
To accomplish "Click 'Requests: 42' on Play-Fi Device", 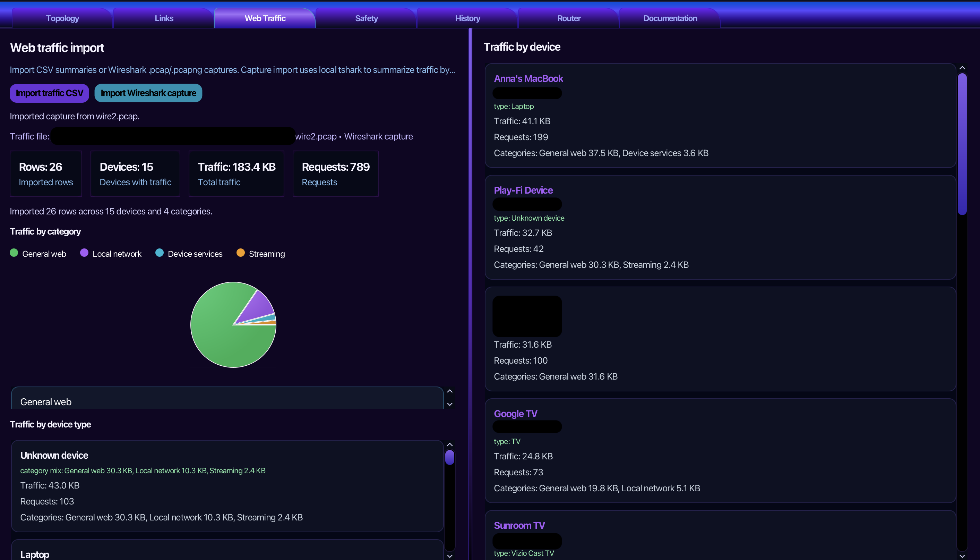I will coord(518,249).
